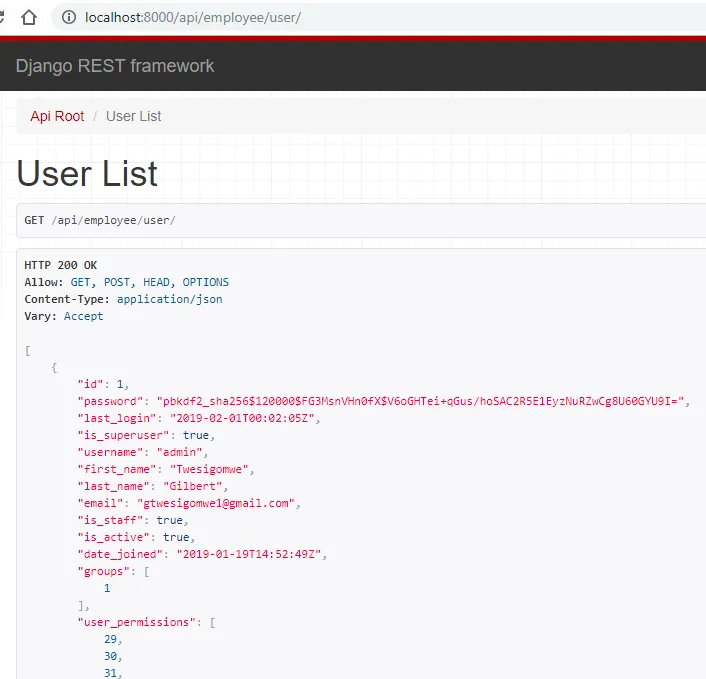Click the "username" key
Viewport: 706px width, 679px height.
110,452
